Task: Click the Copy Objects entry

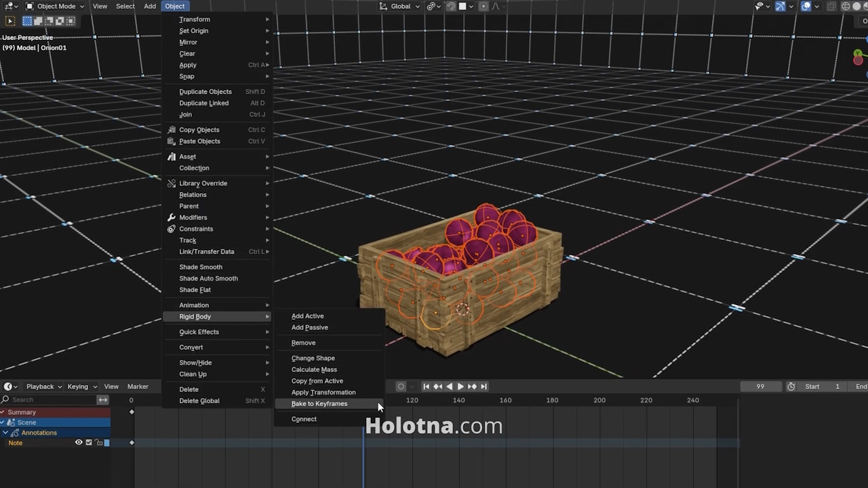Action: click(x=218, y=130)
